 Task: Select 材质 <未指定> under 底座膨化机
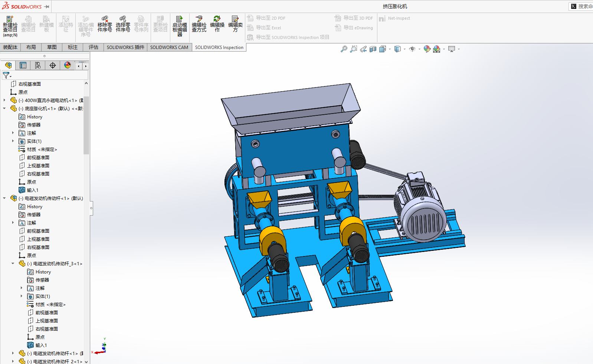click(x=37, y=149)
